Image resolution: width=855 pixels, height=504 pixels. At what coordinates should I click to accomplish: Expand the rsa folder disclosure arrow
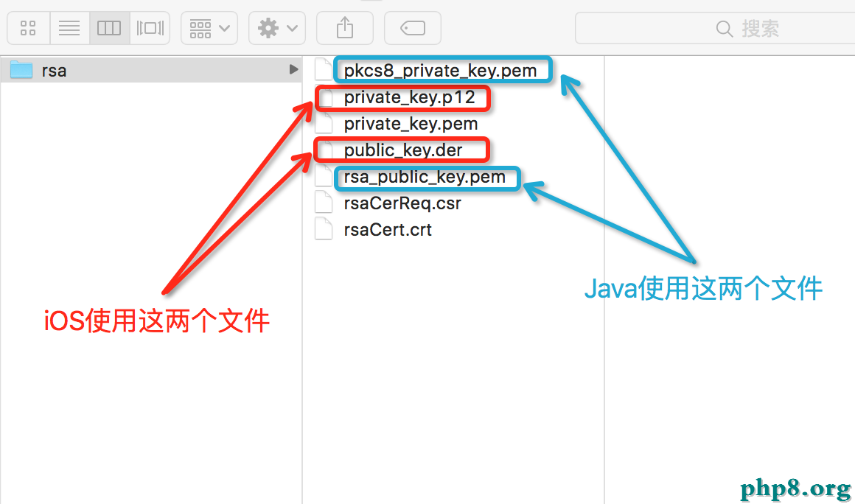click(x=293, y=70)
